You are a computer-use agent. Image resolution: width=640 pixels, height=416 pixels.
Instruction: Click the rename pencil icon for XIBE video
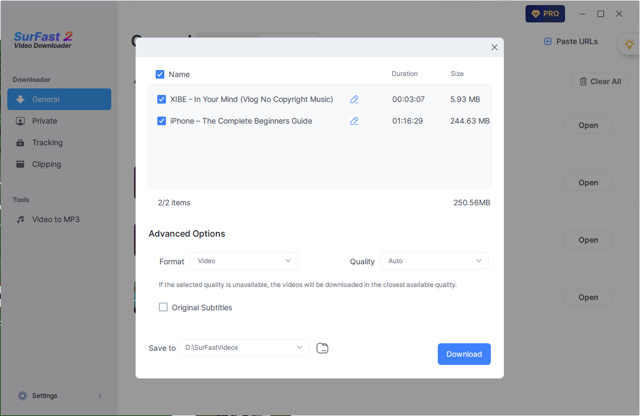(354, 100)
